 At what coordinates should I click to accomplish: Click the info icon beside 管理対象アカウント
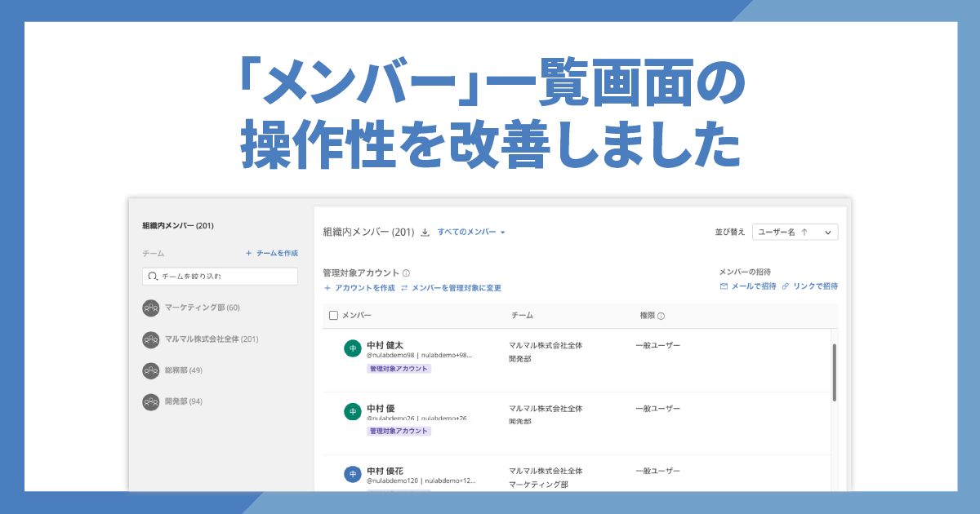pyautogui.click(x=406, y=273)
